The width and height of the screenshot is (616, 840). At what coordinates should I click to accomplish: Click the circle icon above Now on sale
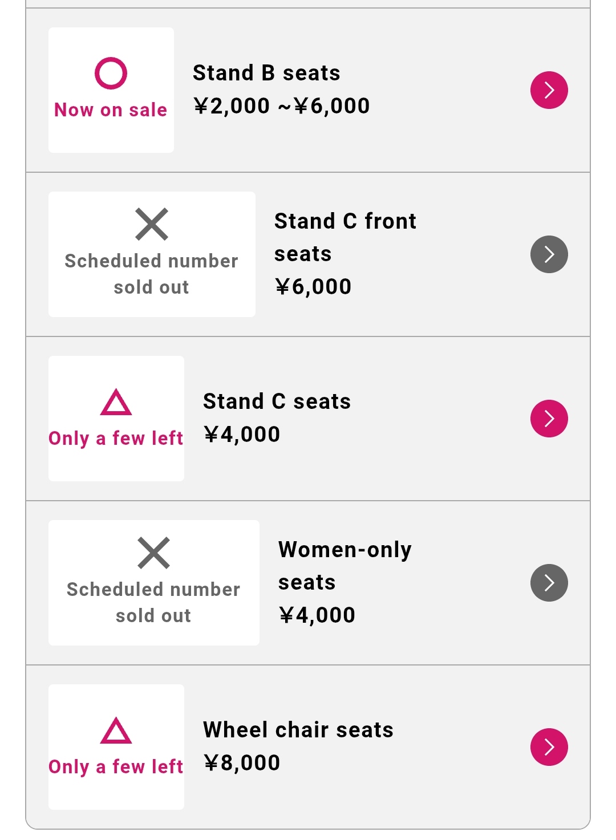point(111,73)
